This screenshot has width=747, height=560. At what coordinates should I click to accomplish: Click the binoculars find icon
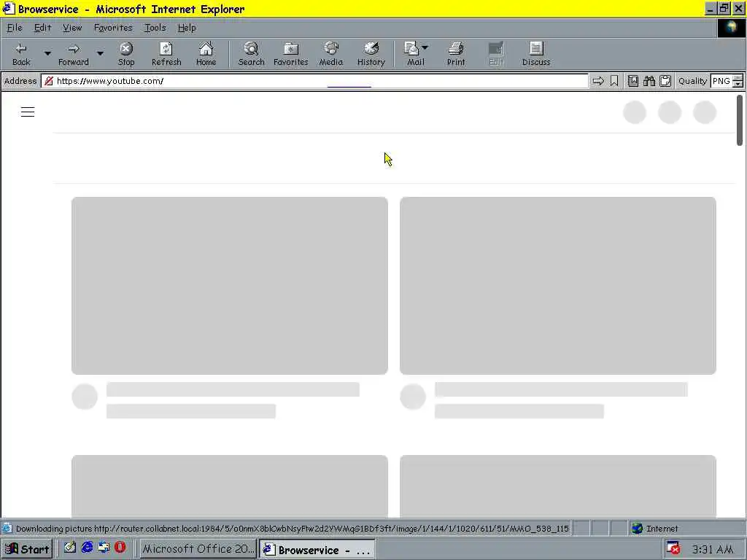(649, 81)
